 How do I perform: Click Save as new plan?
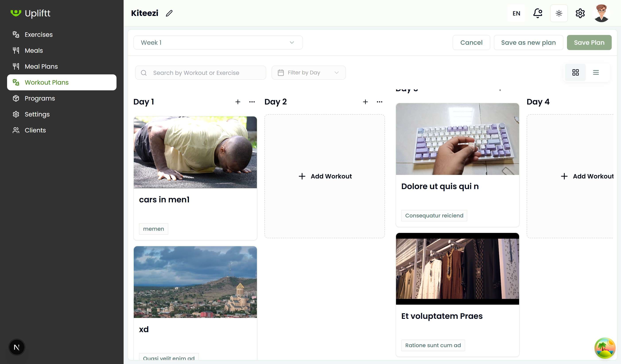(x=528, y=42)
